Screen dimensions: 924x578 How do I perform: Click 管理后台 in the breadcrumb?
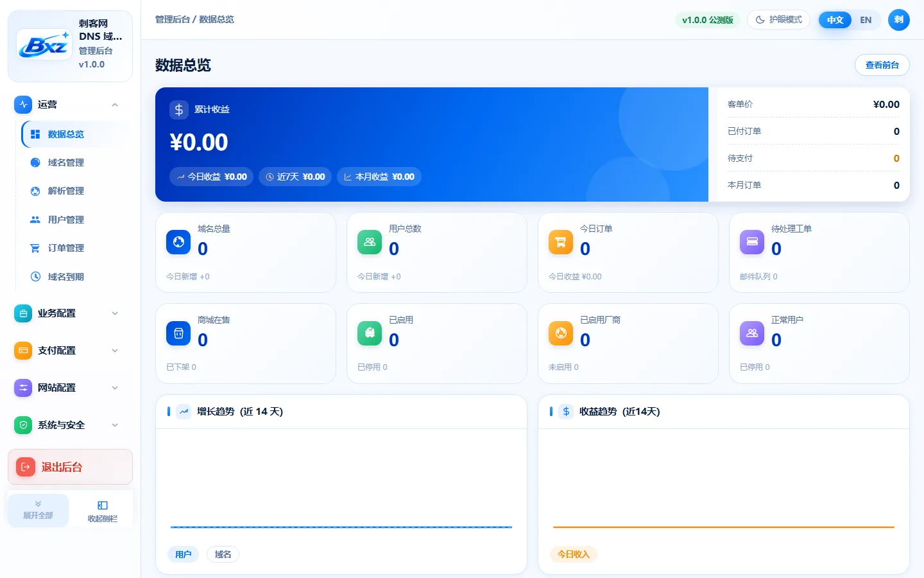[x=173, y=20]
